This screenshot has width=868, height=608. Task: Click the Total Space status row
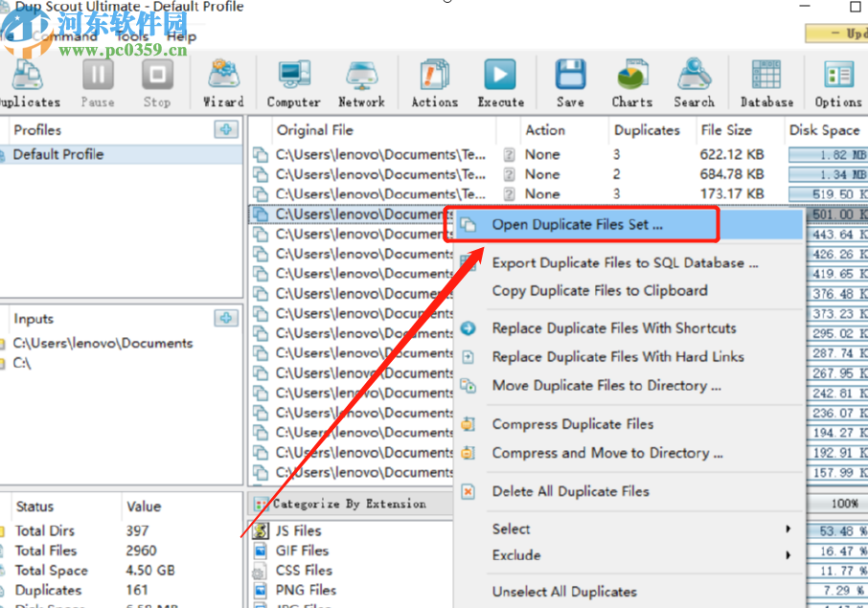coord(121,571)
